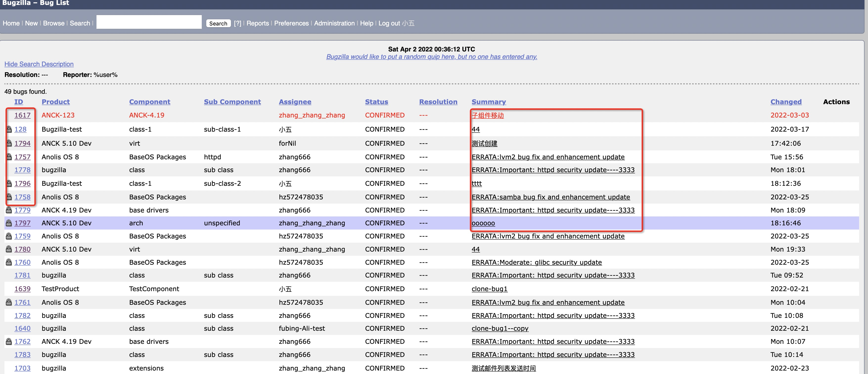Open bug ID 1617

coord(22,115)
